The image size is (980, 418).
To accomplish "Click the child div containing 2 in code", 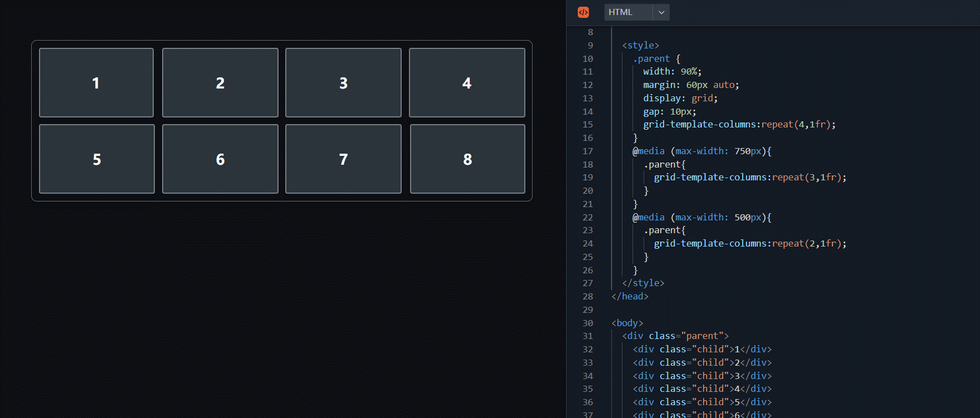I will pos(703,362).
